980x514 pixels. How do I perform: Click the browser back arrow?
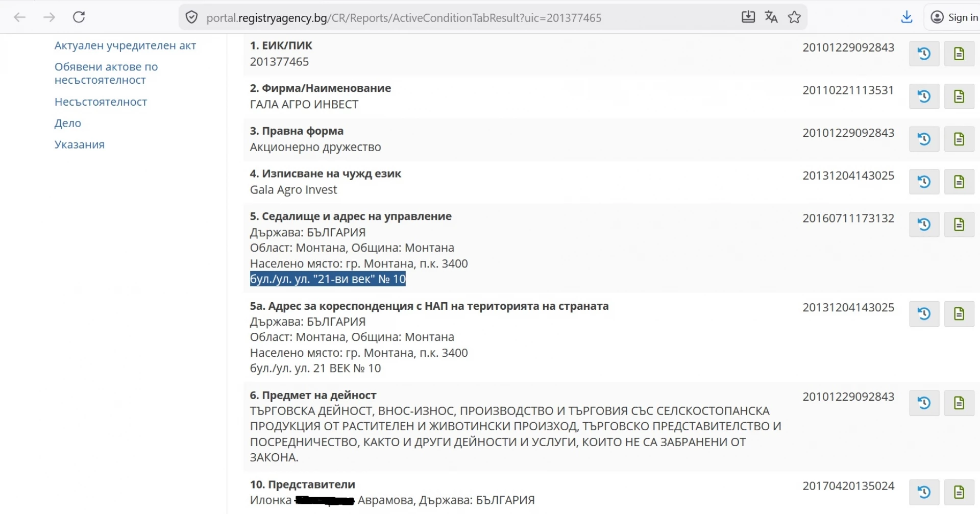[x=20, y=17]
